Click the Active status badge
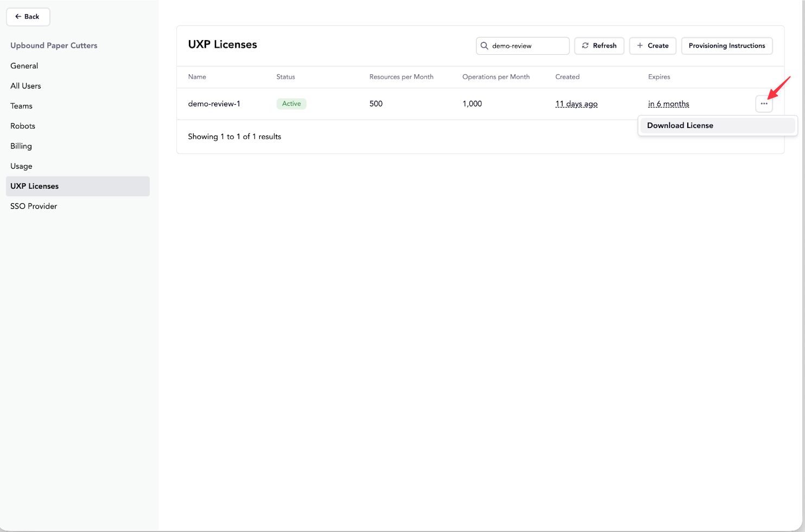The width and height of the screenshot is (805, 532). coord(291,104)
